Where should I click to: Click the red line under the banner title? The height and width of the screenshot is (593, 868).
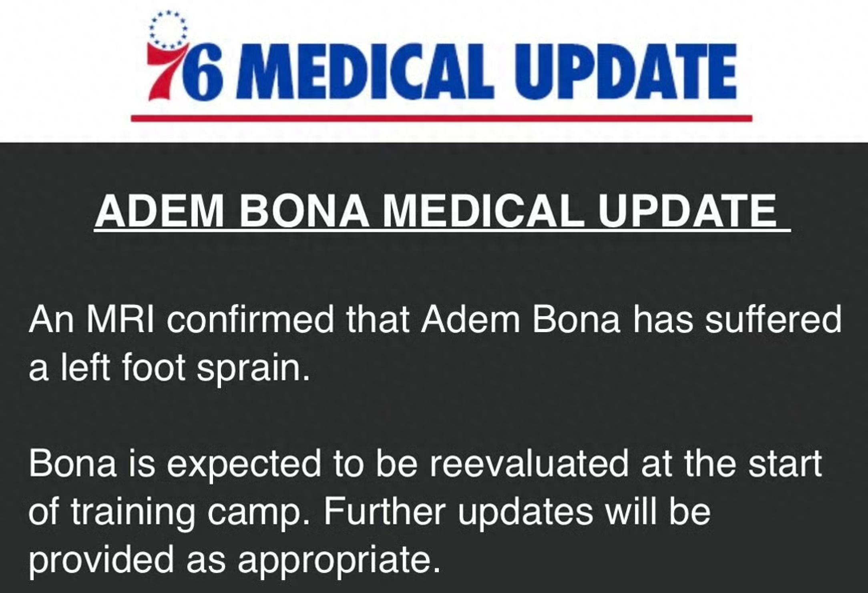442,118
